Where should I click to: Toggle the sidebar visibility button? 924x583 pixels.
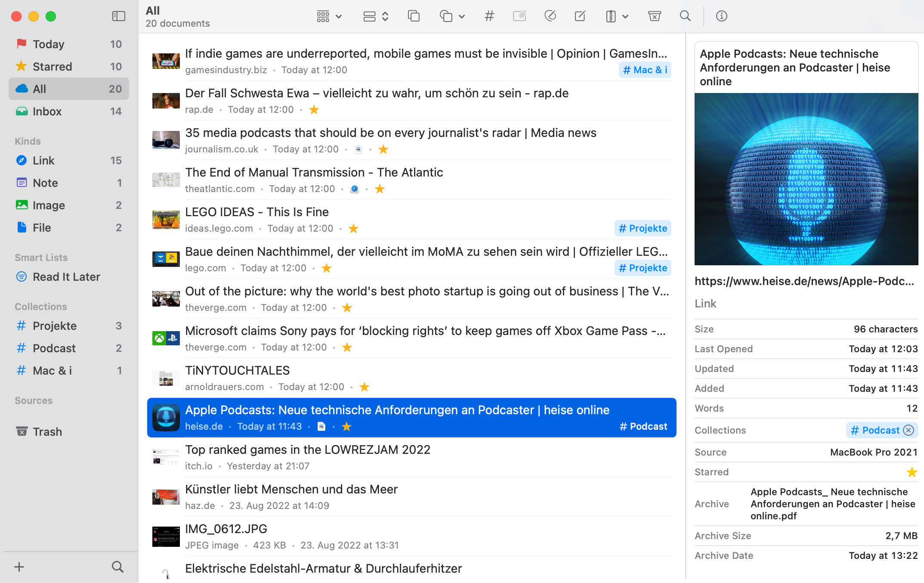pos(118,16)
